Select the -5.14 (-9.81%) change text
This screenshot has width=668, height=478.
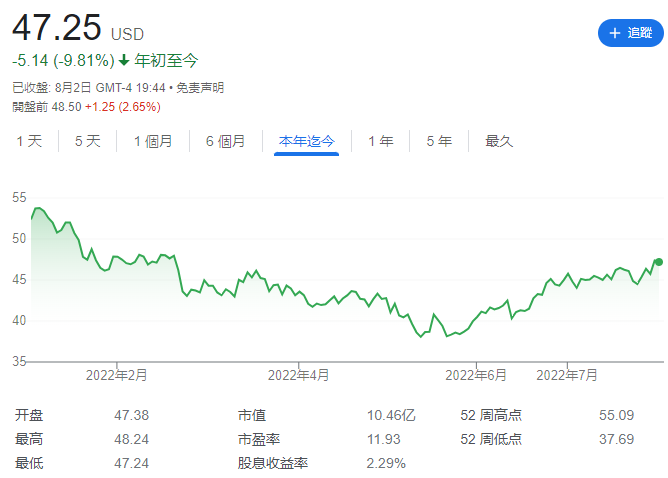pos(63,60)
